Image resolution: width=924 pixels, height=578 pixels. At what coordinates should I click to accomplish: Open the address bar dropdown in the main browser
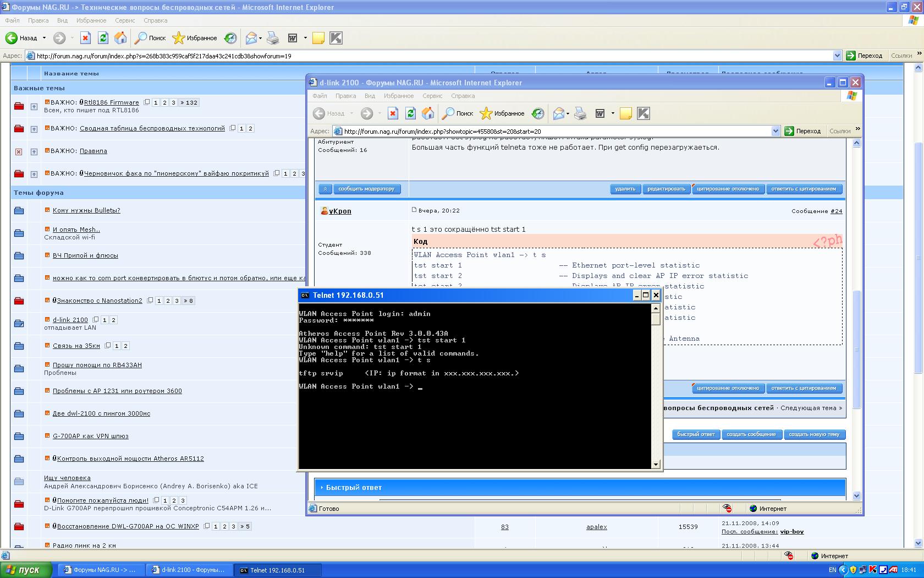click(837, 56)
